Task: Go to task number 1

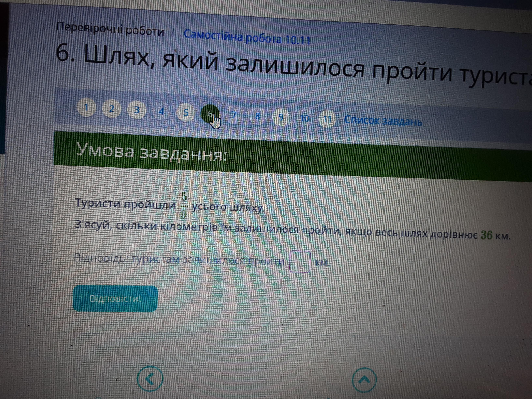Action: [x=86, y=108]
